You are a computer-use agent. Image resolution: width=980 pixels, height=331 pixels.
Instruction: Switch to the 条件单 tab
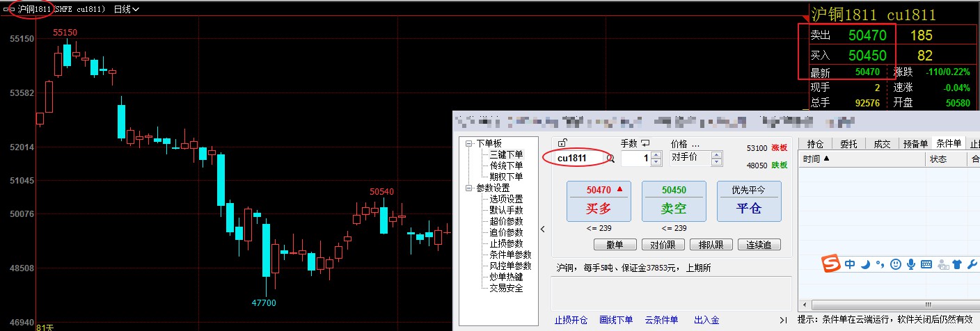click(949, 144)
